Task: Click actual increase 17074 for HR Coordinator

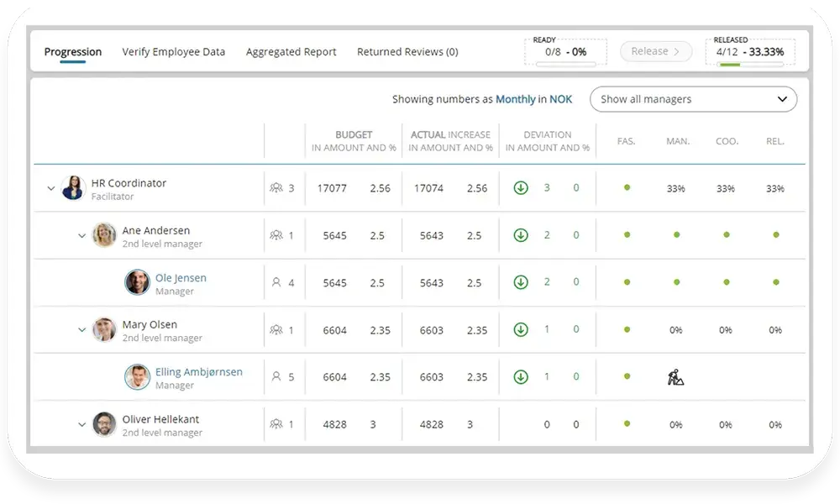Action: pyautogui.click(x=428, y=188)
